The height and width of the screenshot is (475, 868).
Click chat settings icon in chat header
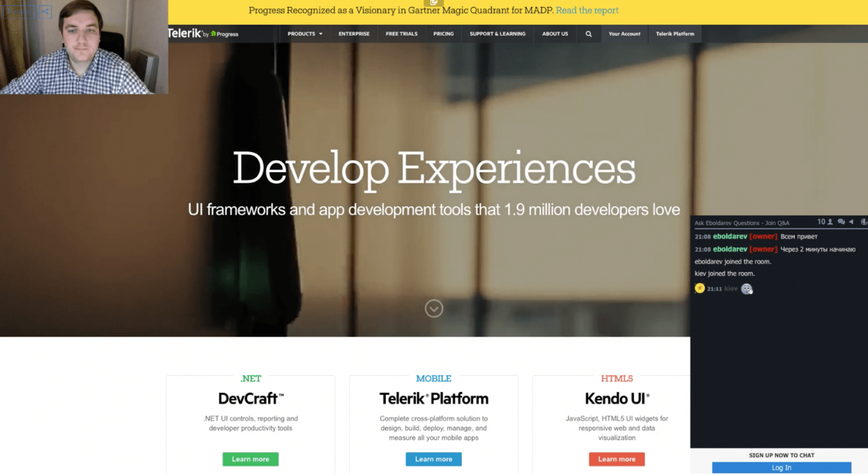(x=864, y=221)
